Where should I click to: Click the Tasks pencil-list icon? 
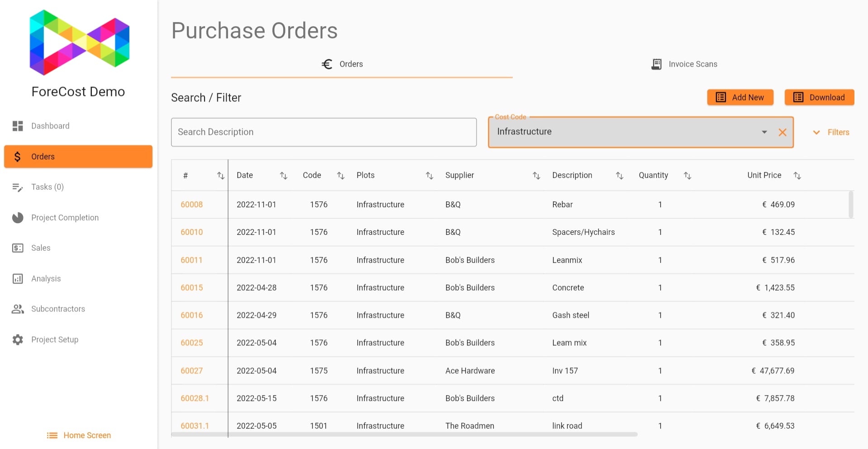pos(18,187)
